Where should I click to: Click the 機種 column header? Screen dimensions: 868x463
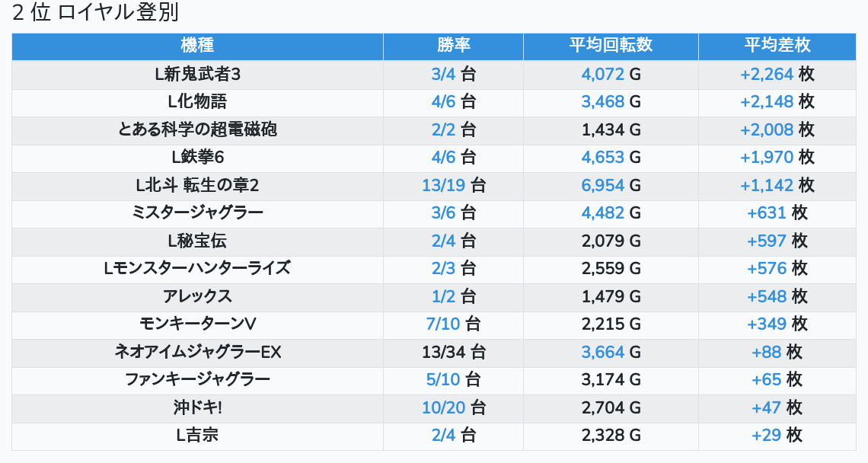[197, 46]
